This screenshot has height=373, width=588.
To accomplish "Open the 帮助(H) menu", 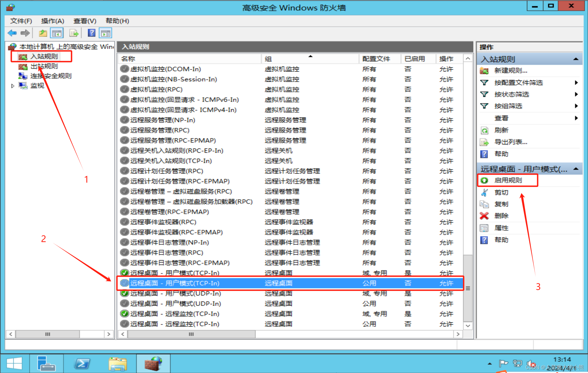I will click(117, 21).
